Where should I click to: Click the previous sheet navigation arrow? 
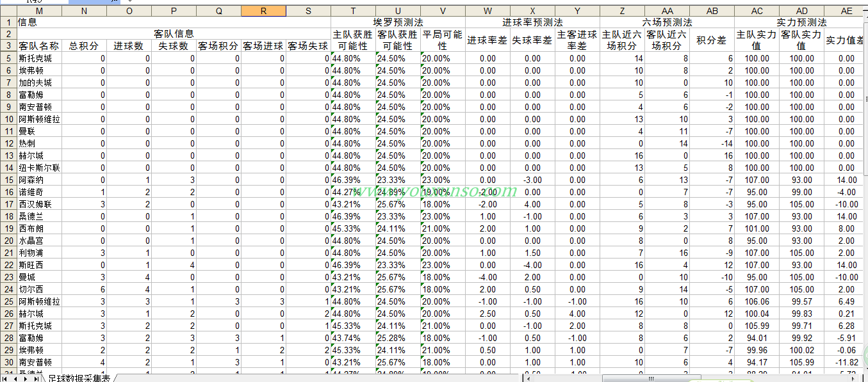coord(15,378)
